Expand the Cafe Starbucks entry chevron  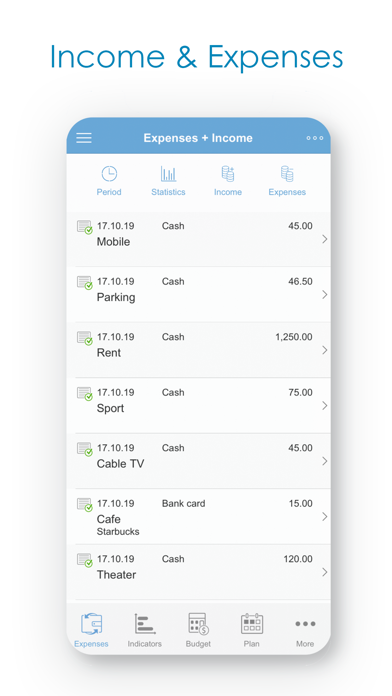click(x=325, y=516)
